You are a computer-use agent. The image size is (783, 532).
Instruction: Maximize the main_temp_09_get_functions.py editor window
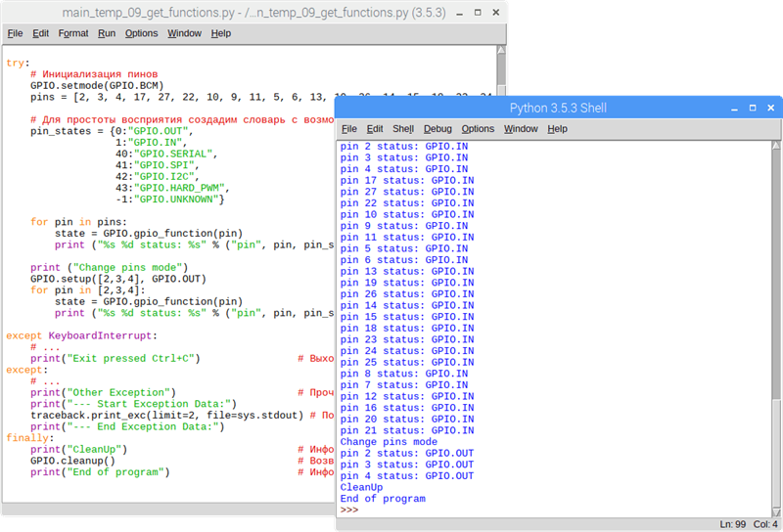[477, 13]
